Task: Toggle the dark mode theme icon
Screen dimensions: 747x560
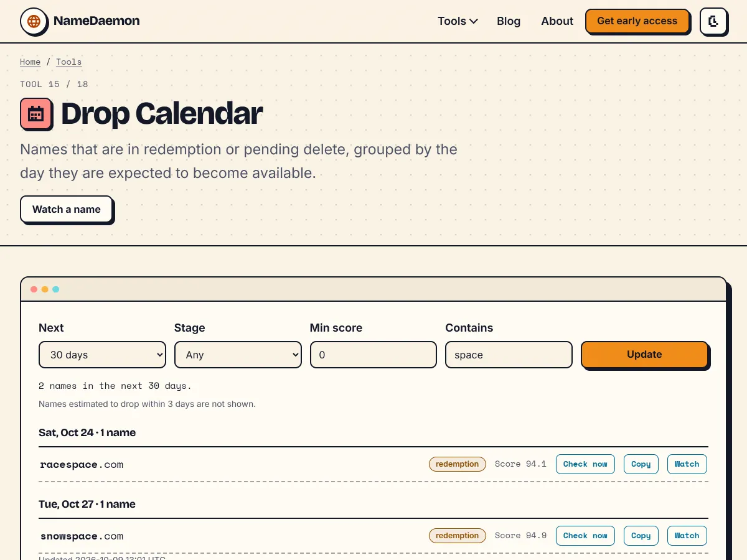Action: click(713, 21)
